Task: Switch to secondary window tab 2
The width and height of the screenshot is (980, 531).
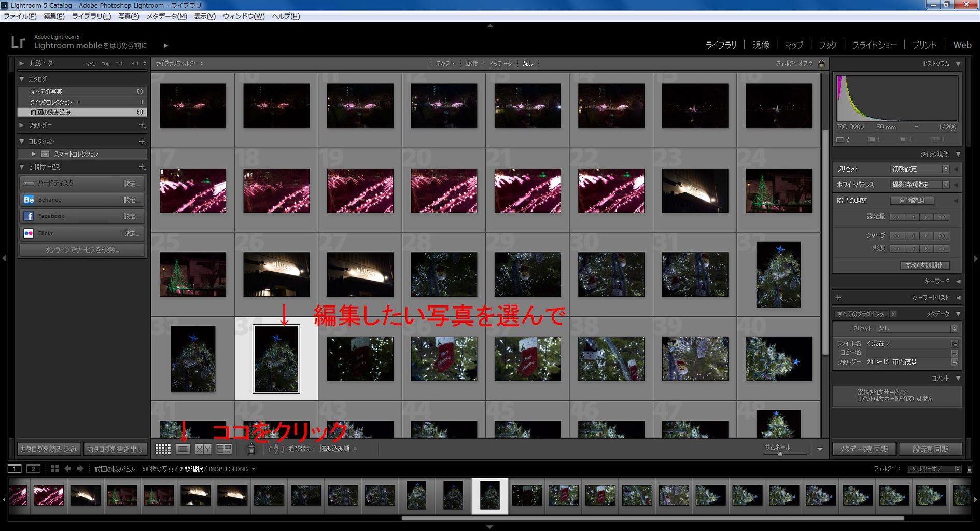Action: (33, 468)
